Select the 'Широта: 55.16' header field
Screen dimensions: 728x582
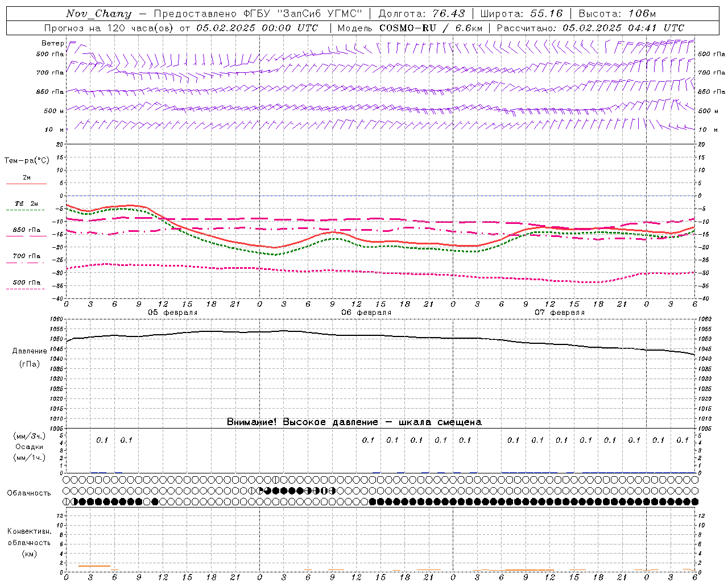click(522, 14)
